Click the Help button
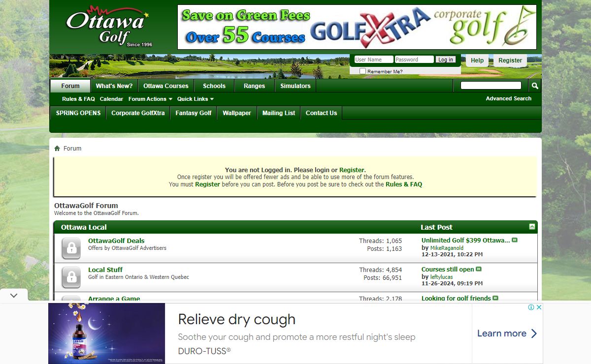Viewport: 591px width, 364px height. point(477,61)
